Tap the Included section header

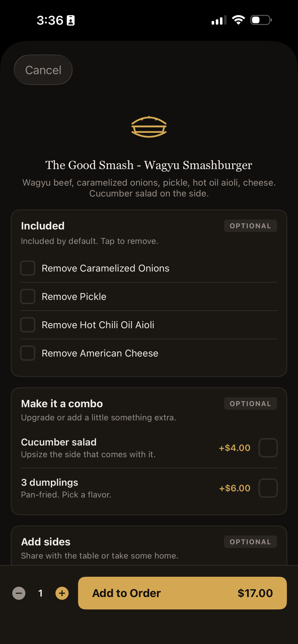point(43,226)
